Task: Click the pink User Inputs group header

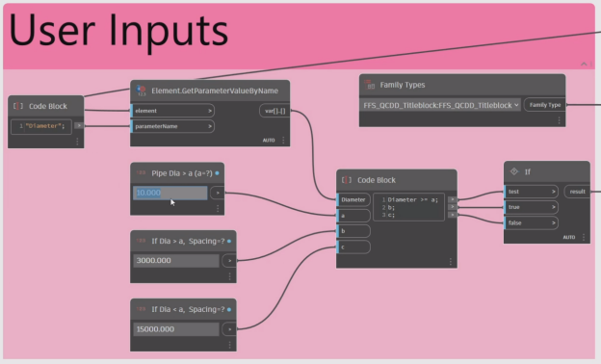Action: 299,37
